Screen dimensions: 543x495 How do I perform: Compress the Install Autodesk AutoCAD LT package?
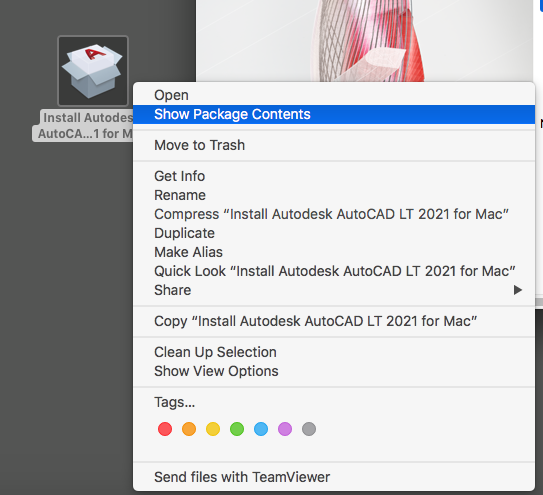[334, 214]
